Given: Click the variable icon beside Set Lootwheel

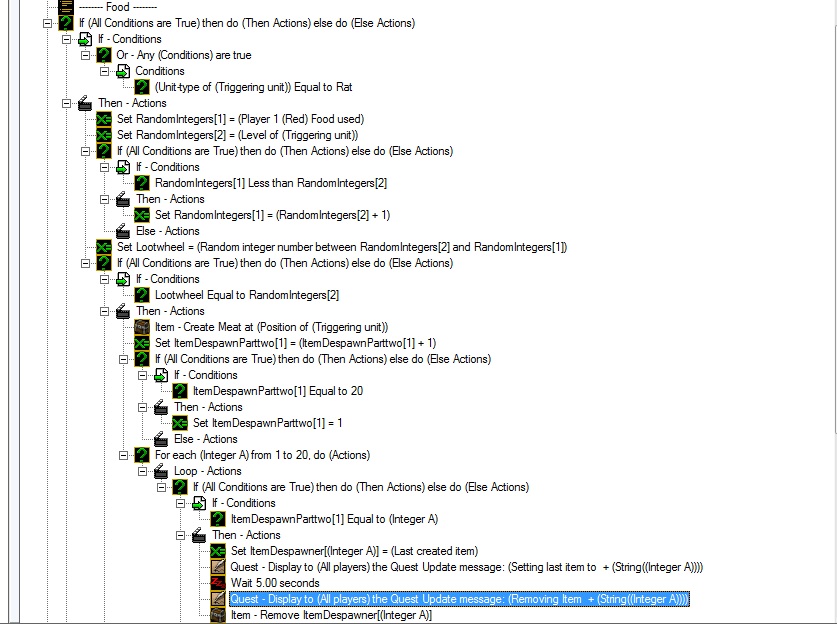Looking at the screenshot, I should pyautogui.click(x=104, y=247).
